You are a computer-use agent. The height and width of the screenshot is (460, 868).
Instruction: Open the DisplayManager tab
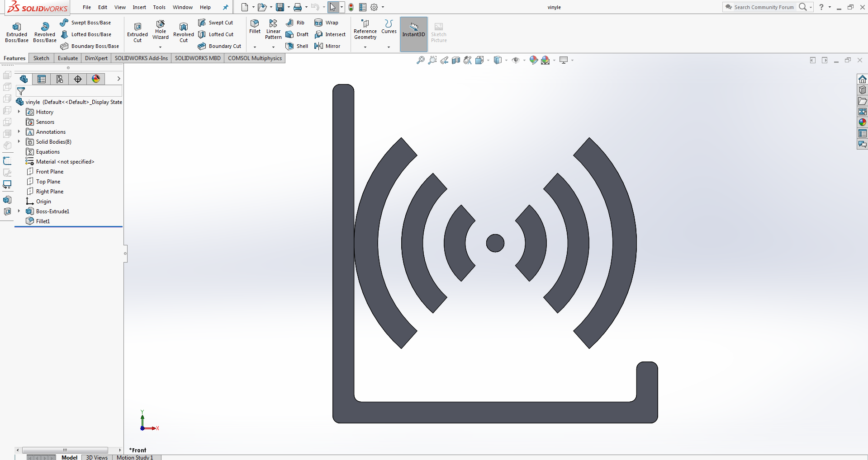96,79
